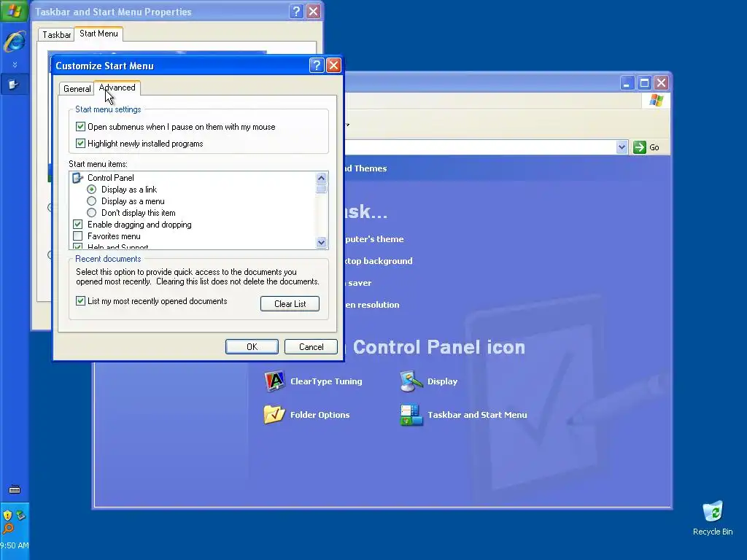Click Help button in Customize Start Menu titlebar
747x560 pixels.
317,65
